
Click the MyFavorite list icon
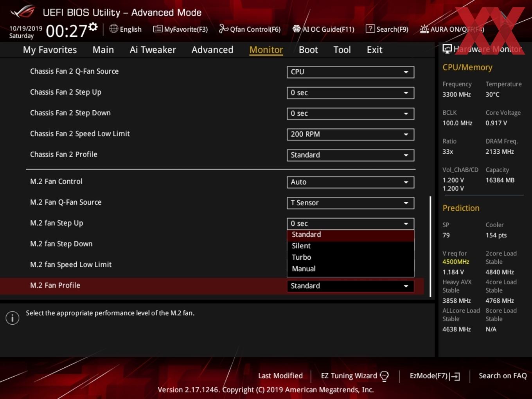[x=158, y=29]
